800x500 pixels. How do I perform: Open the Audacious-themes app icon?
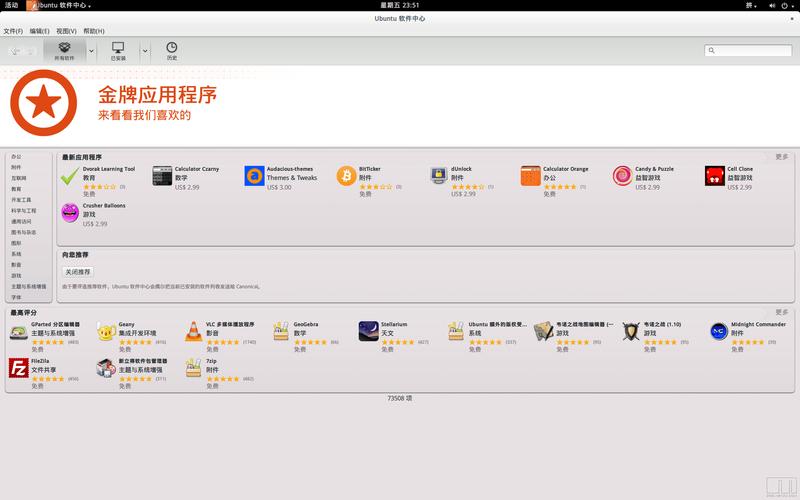254,176
